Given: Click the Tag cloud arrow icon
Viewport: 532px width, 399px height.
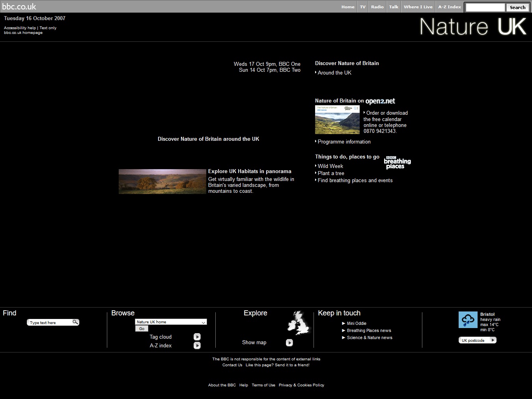Looking at the screenshot, I should point(197,337).
